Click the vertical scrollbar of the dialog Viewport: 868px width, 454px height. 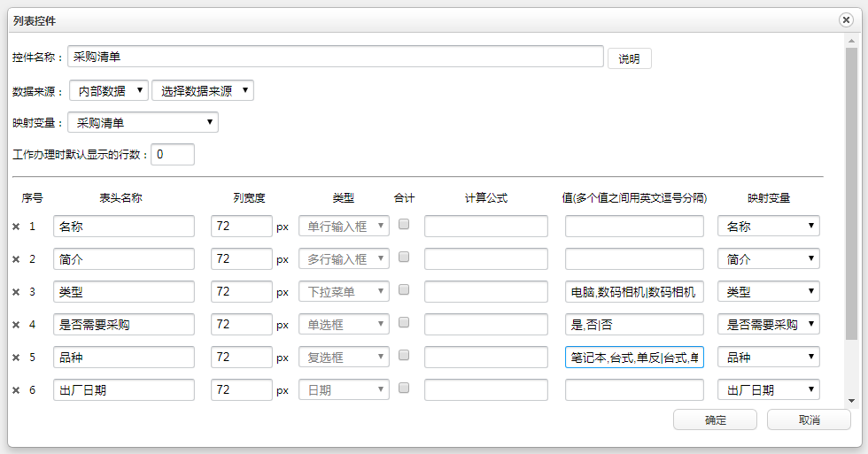pyautogui.click(x=851, y=195)
